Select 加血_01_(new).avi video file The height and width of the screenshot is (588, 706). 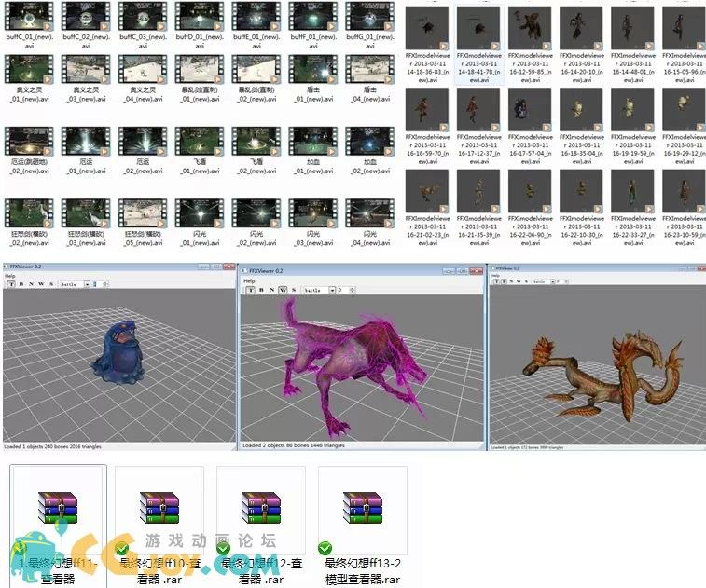pyautogui.click(x=313, y=151)
